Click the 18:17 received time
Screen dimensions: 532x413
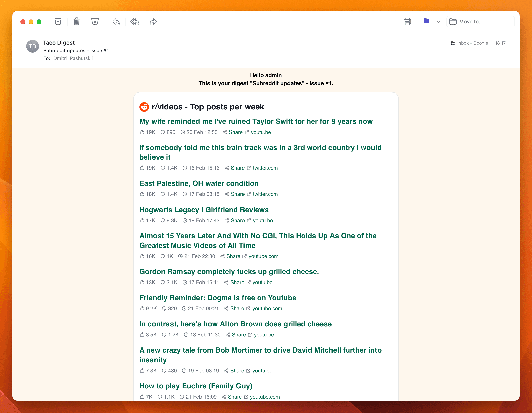click(500, 43)
